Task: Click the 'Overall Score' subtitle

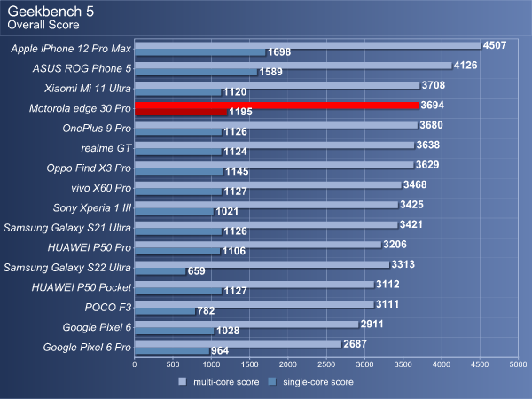Action: coord(43,25)
